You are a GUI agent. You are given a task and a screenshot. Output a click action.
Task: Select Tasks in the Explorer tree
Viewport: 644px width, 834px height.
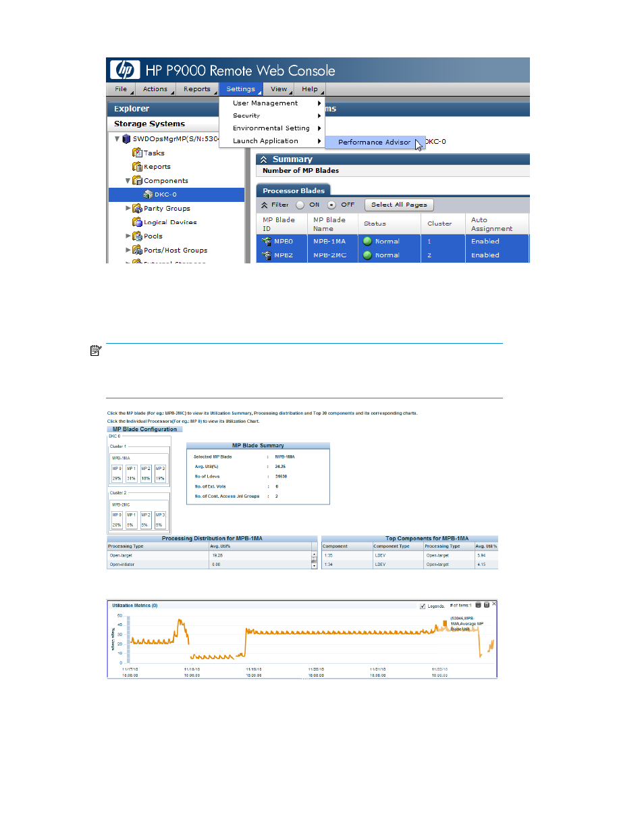pyautogui.click(x=154, y=153)
